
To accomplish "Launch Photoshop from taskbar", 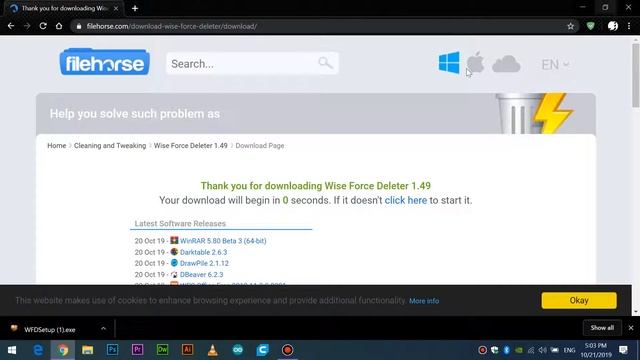I will [112, 350].
